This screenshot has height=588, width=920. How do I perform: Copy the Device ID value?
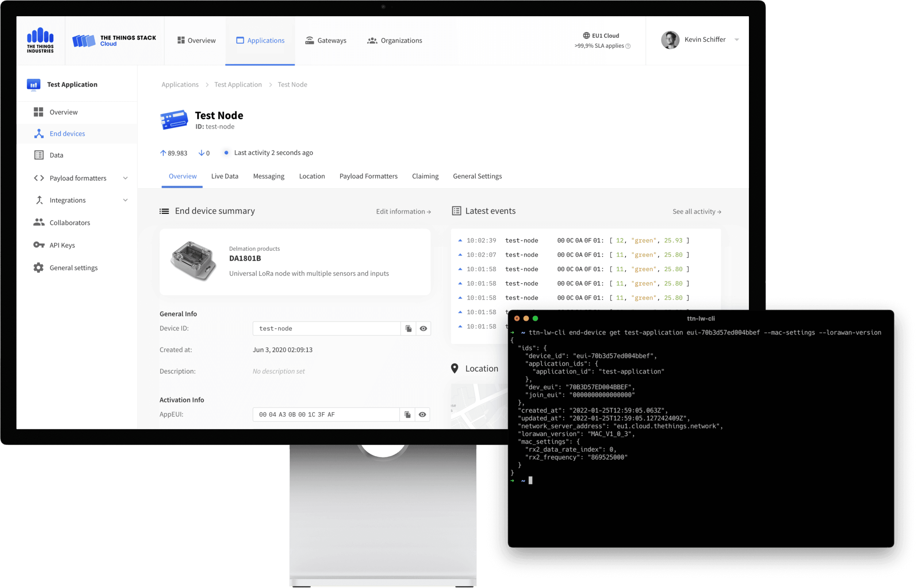coord(408,328)
